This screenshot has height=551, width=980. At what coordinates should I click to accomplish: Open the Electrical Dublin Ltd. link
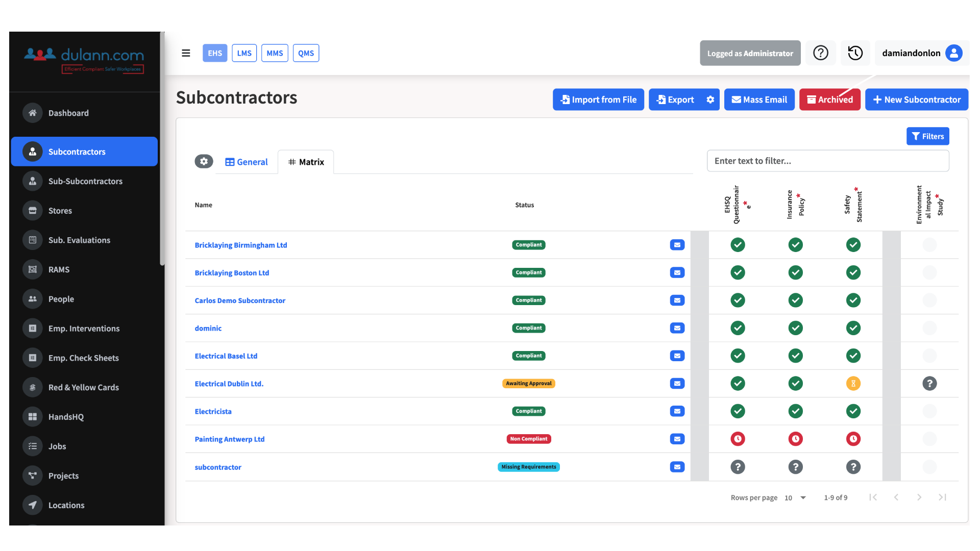[x=229, y=384]
